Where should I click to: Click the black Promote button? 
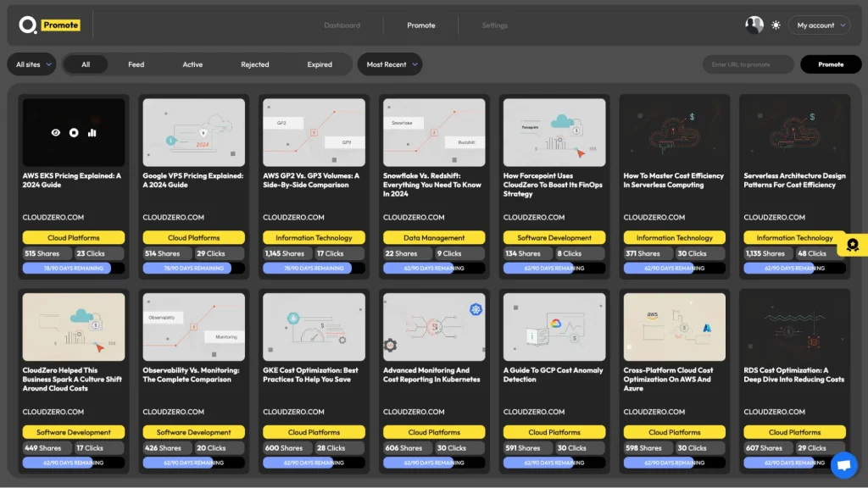coord(831,64)
